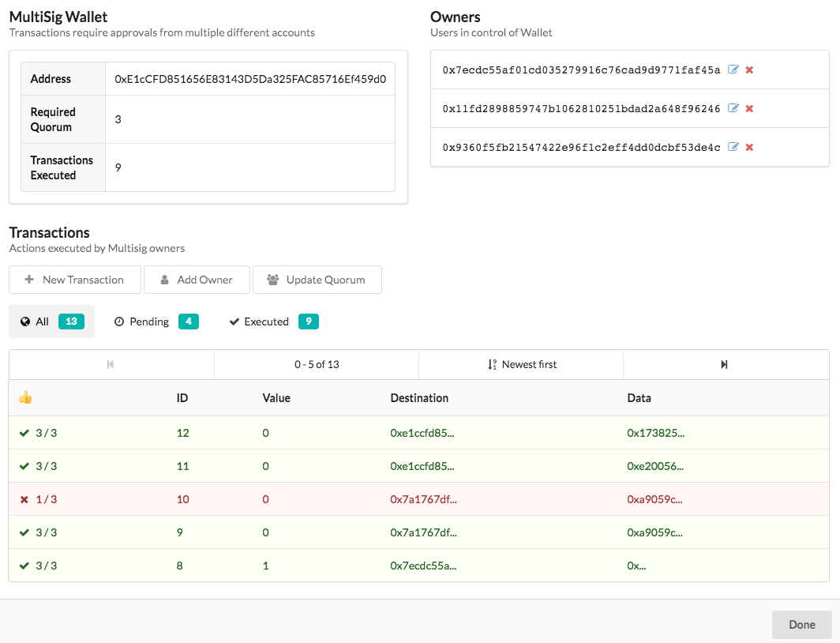The height and width of the screenshot is (643, 840).
Task: Edit owner address starting 0x11fd2898
Action: (x=733, y=108)
